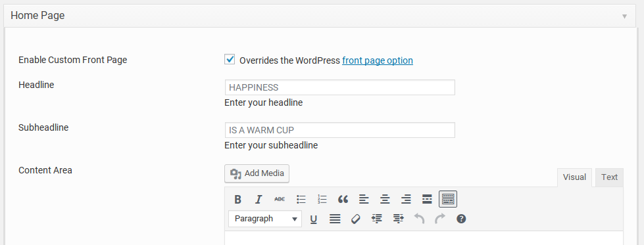The width and height of the screenshot is (644, 245).
Task: Decrease the indent
Action: point(377,219)
